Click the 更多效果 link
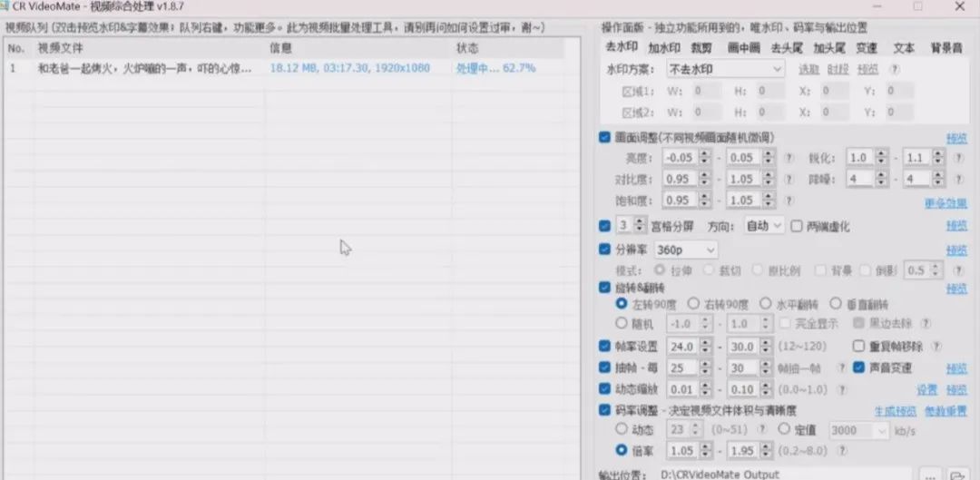 (946, 203)
